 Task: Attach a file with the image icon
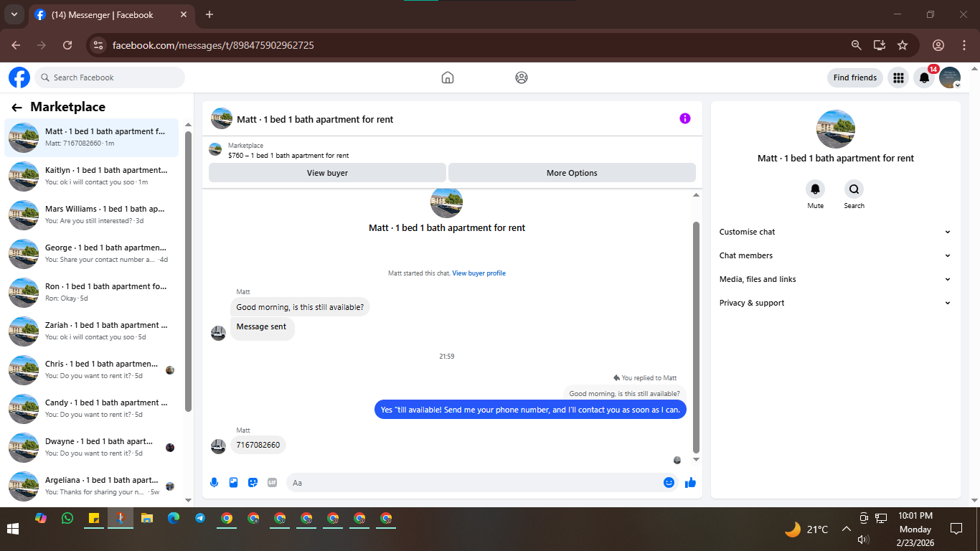click(233, 483)
